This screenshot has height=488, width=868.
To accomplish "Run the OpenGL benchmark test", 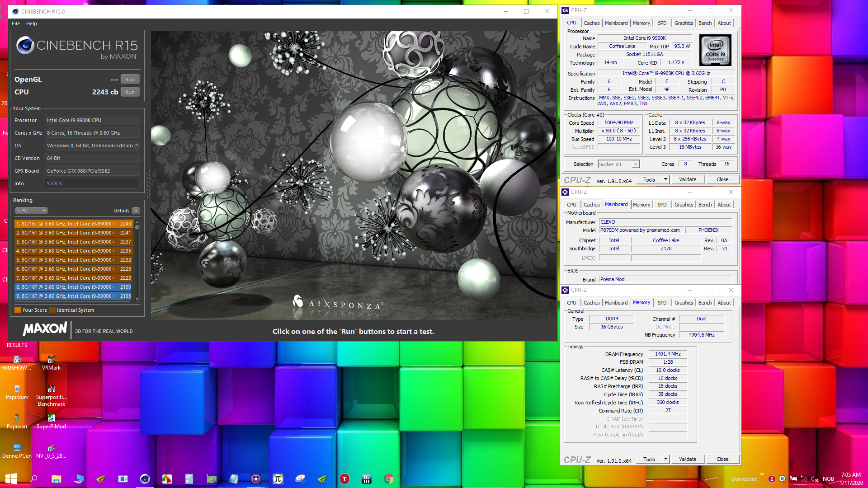I will 130,80.
